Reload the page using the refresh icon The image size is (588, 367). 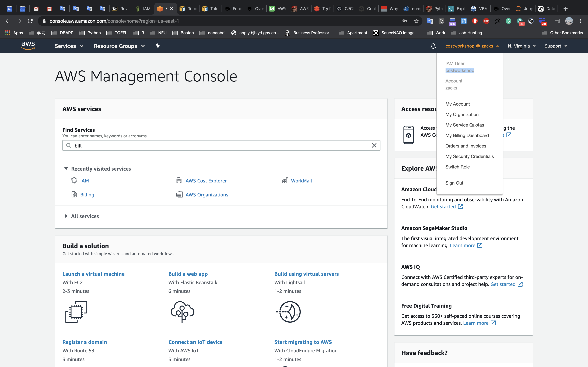[30, 21]
